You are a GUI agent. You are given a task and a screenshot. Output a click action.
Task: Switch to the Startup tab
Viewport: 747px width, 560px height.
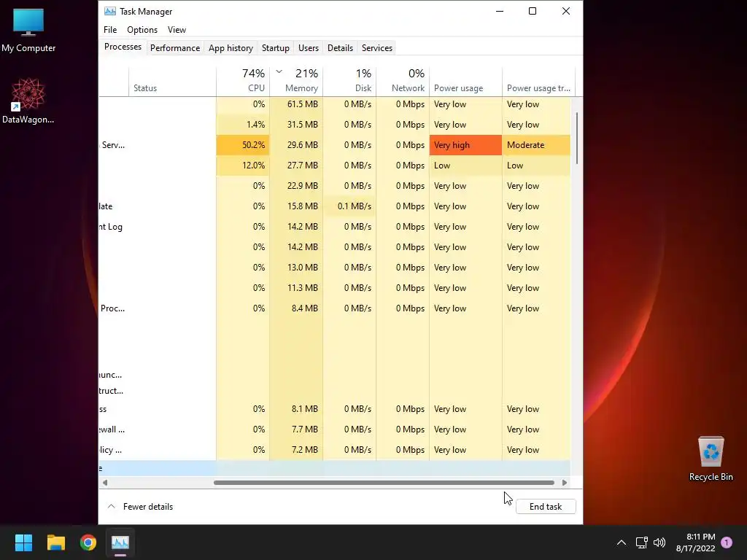(x=275, y=48)
